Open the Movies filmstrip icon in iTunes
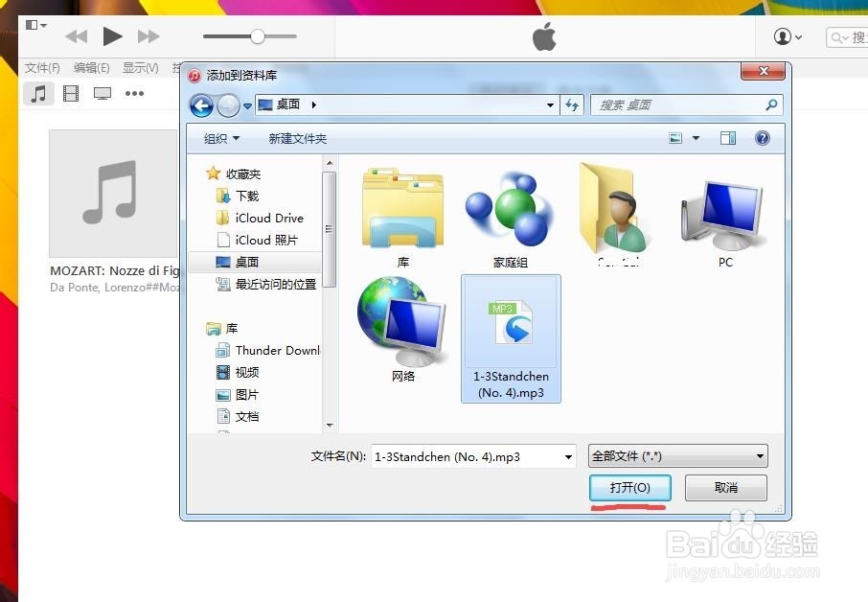Viewport: 868px width, 602px height. point(71,93)
